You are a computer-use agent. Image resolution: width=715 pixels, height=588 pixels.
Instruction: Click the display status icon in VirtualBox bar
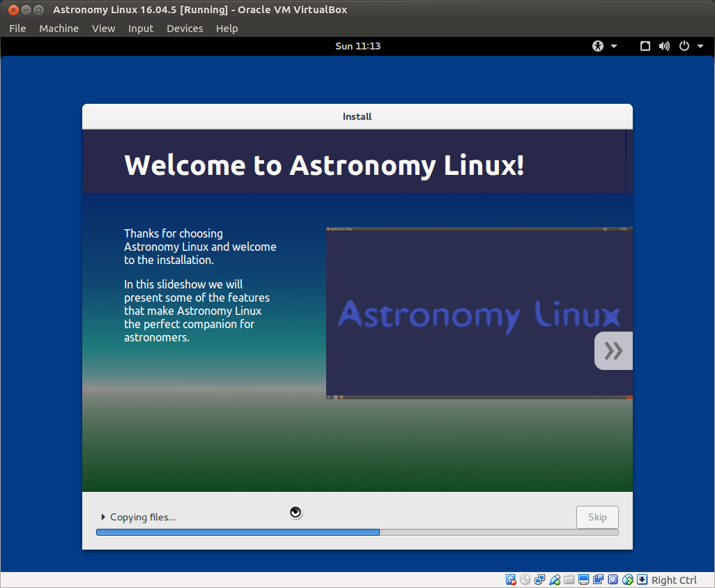[x=583, y=579]
